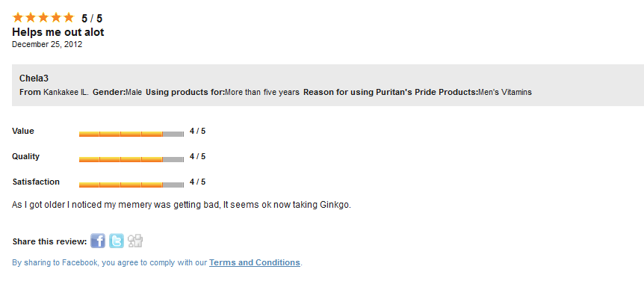Viewport: 644px width, 284px height.
Task: Click the Share this review label
Action: 50,241
